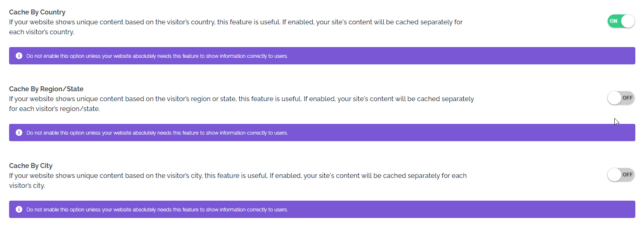The image size is (644, 225).
Task: Click the "Cache By Region/State" heading
Action: 46,89
